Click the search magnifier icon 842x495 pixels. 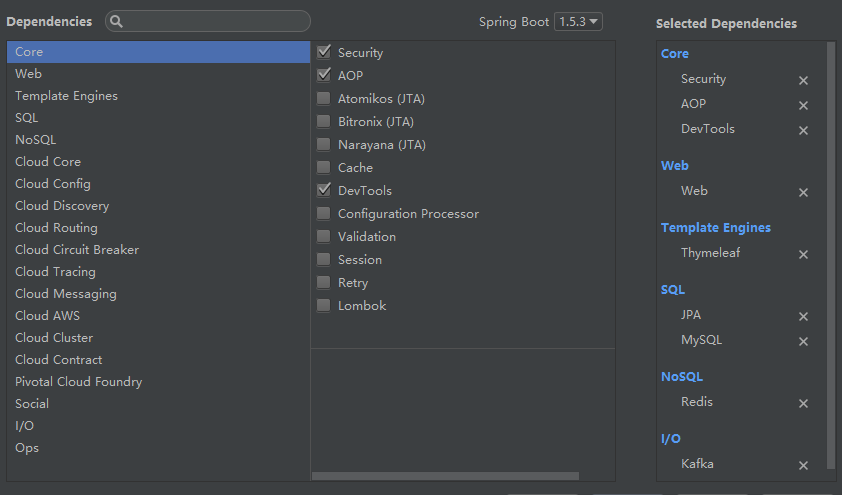(x=117, y=21)
